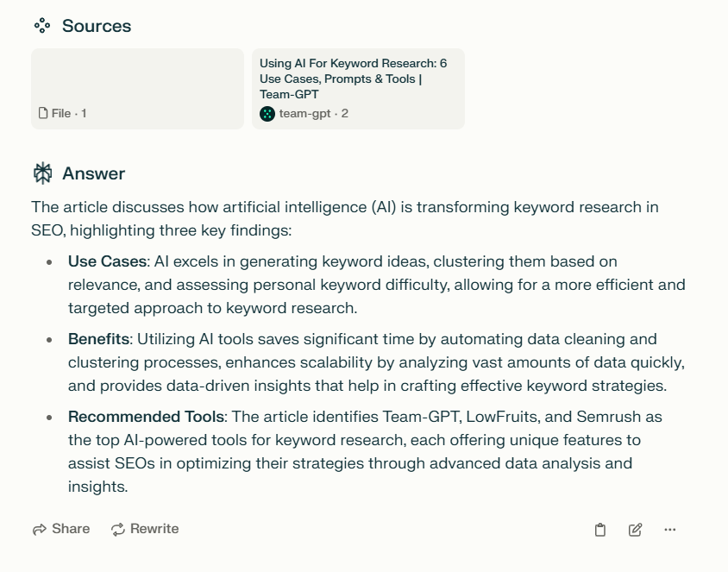Screen dimensions: 728x572
Task: Open the more options ellipsis menu
Action: click(x=669, y=529)
